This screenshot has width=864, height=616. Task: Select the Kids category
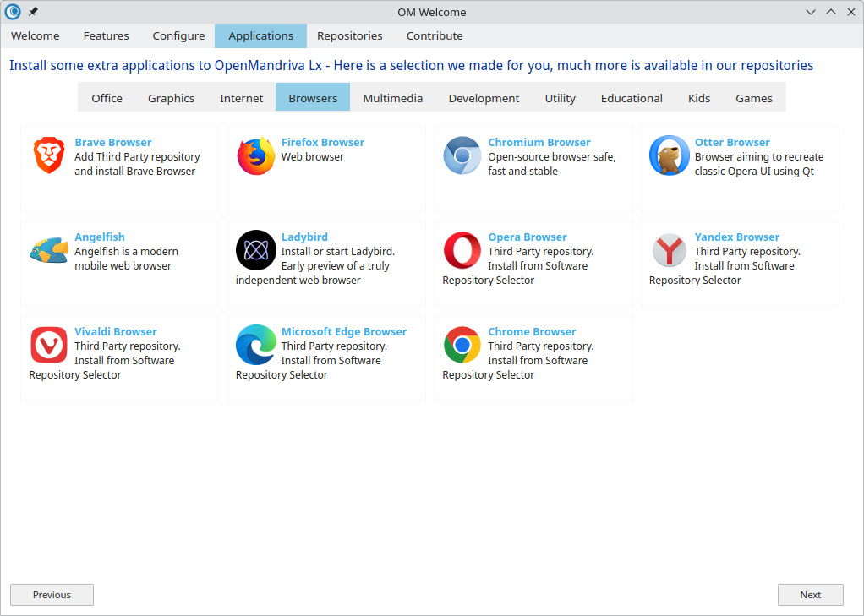pos(699,98)
